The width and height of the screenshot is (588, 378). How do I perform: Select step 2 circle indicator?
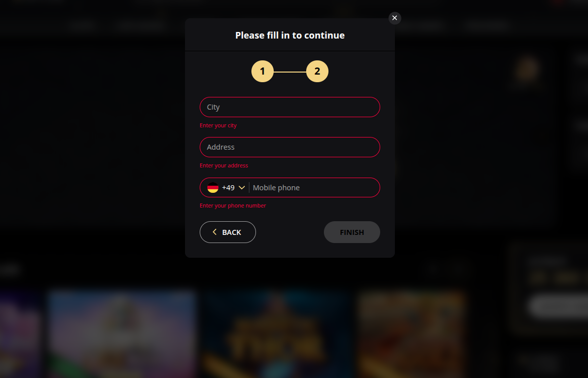pos(317,72)
